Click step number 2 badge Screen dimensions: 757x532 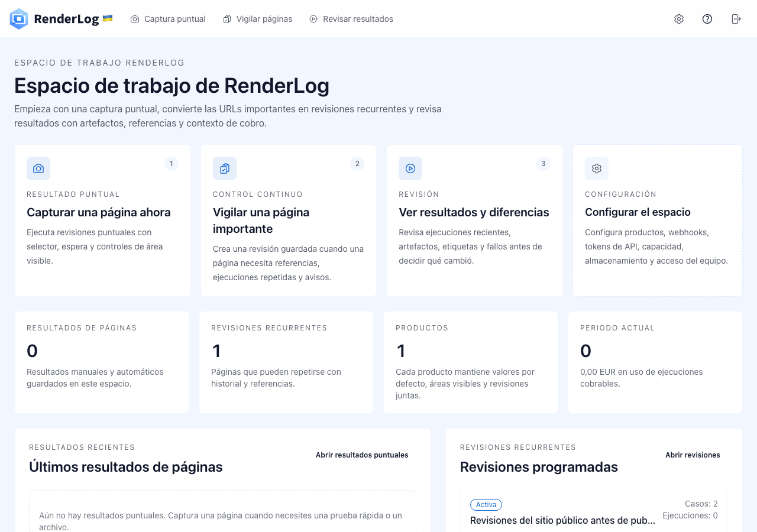pyautogui.click(x=357, y=164)
